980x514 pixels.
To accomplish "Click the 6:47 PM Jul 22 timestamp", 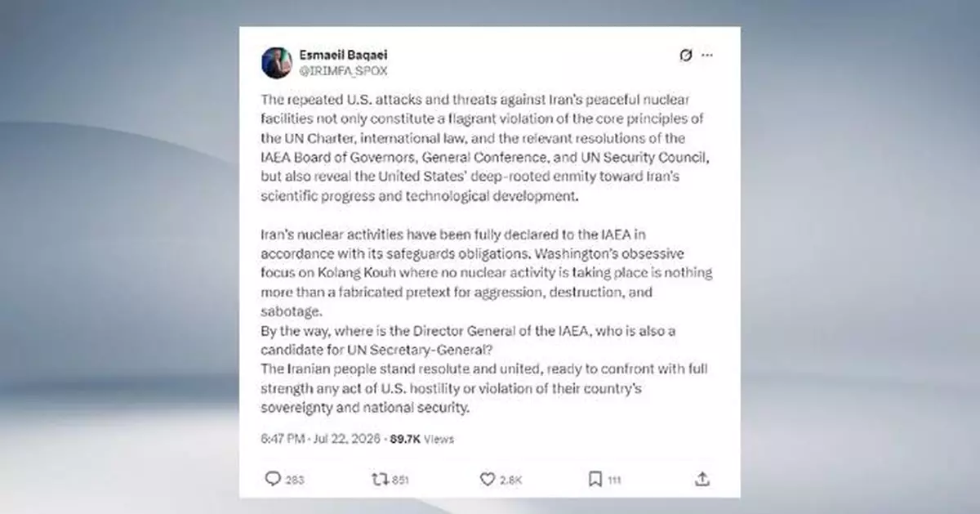I will 323,439.
